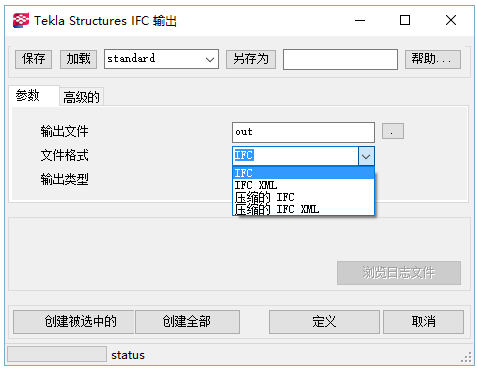Open the standard settings dropdown
Viewport: 477px width, 368px height.
tap(161, 59)
